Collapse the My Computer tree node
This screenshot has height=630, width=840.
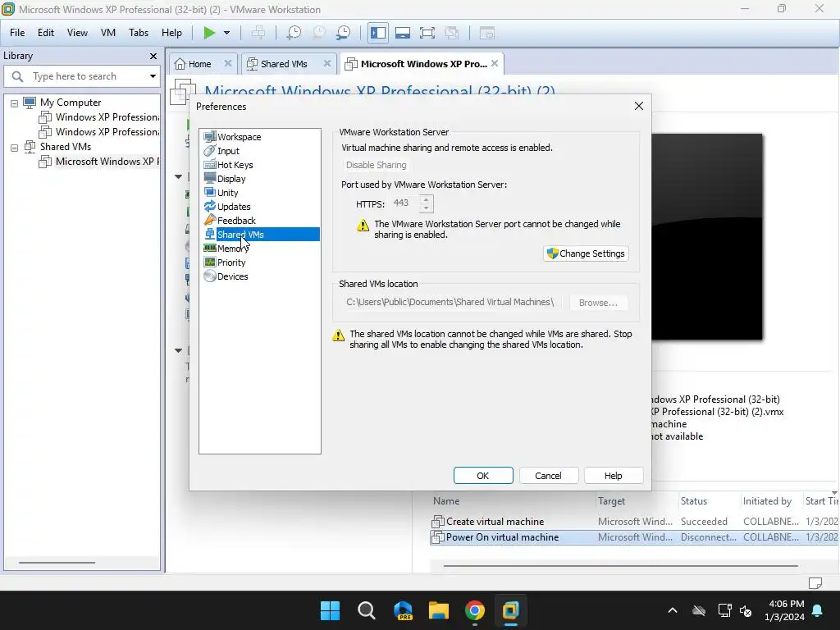(x=15, y=103)
